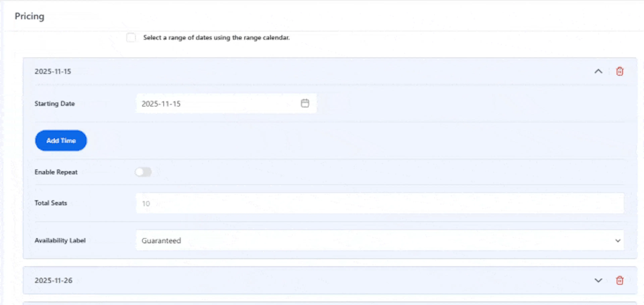Delete the 2025-11-26 date entry
This screenshot has width=644, height=305.
point(620,280)
